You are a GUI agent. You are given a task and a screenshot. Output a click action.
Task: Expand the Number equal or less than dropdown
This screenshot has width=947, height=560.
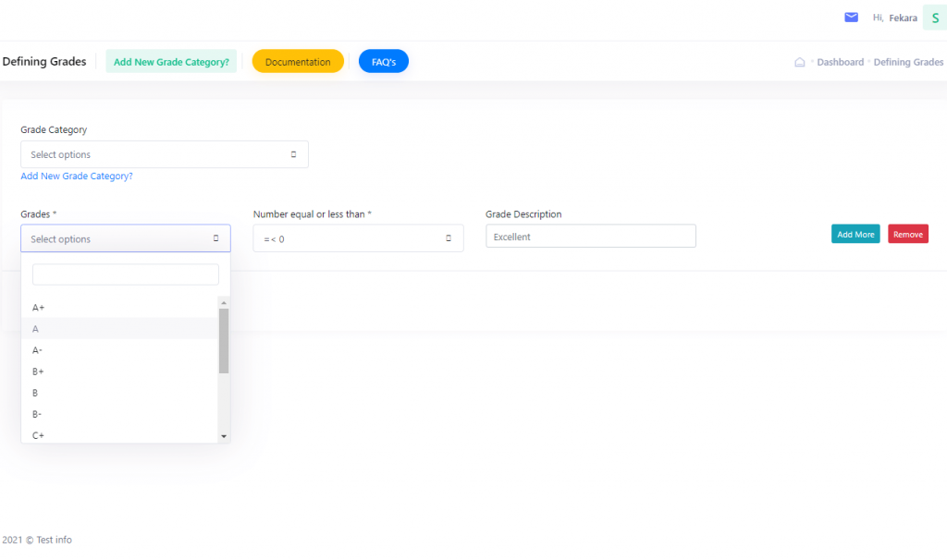[358, 238]
